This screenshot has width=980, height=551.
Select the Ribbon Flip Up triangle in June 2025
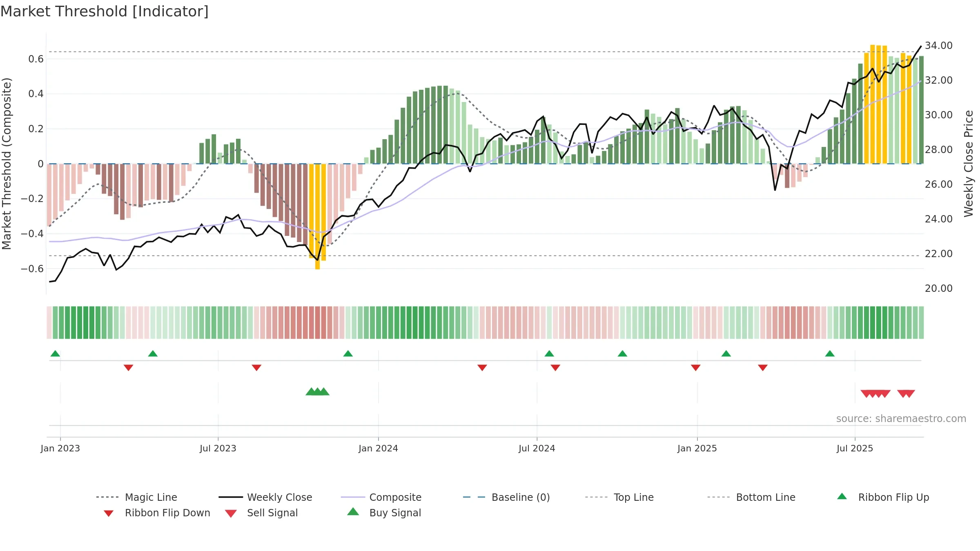coord(830,353)
